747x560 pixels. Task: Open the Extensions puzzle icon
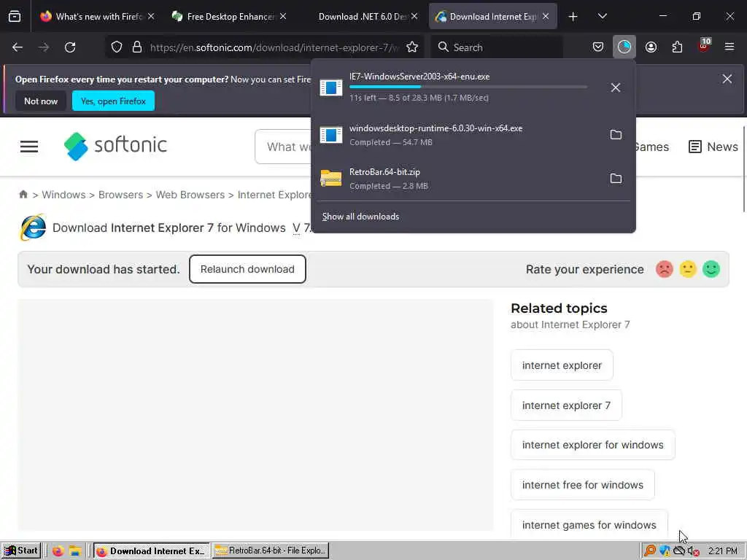(677, 47)
